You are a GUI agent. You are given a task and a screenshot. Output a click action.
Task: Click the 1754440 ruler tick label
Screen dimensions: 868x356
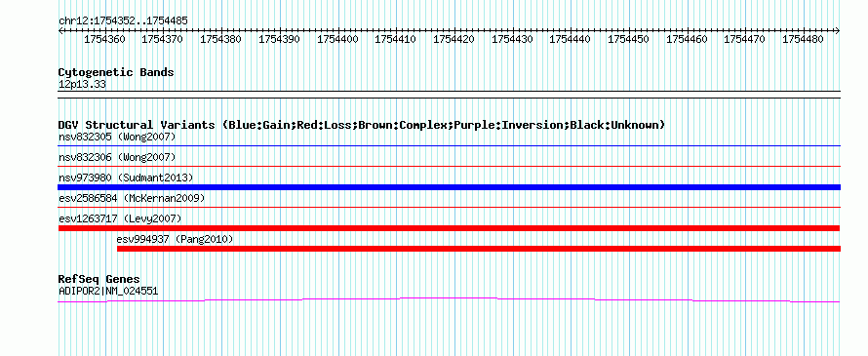click(x=571, y=40)
